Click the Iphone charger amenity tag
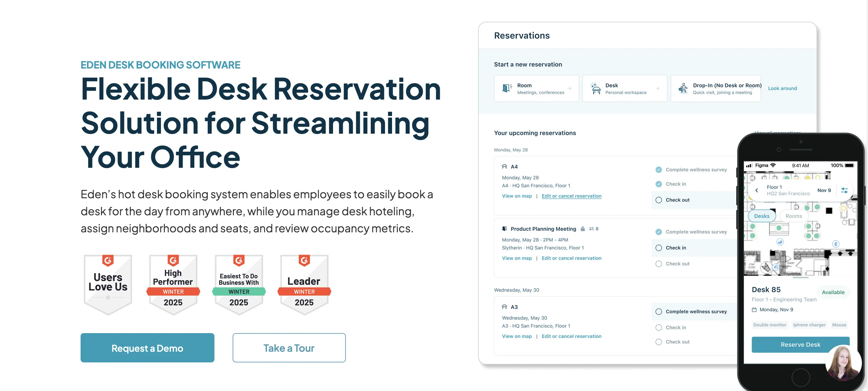The height and width of the screenshot is (391, 868). pyautogui.click(x=809, y=325)
